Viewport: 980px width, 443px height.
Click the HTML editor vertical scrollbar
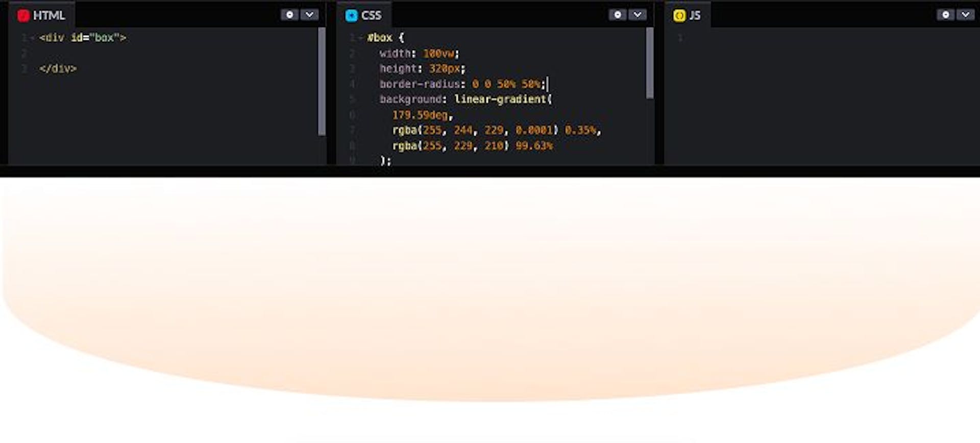322,82
